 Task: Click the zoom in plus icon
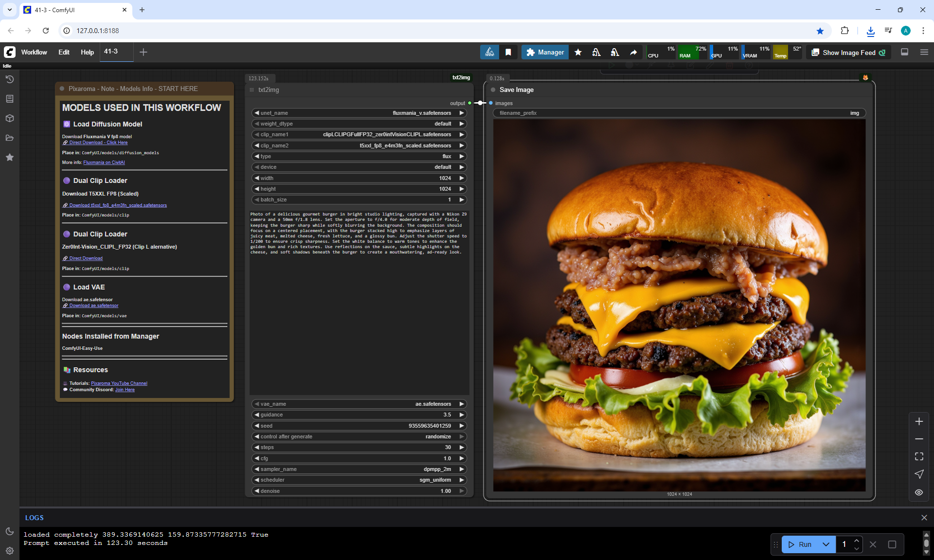pos(918,421)
